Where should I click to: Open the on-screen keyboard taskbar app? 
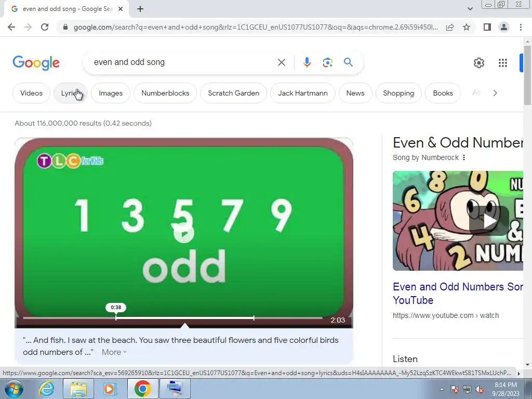click(175, 389)
